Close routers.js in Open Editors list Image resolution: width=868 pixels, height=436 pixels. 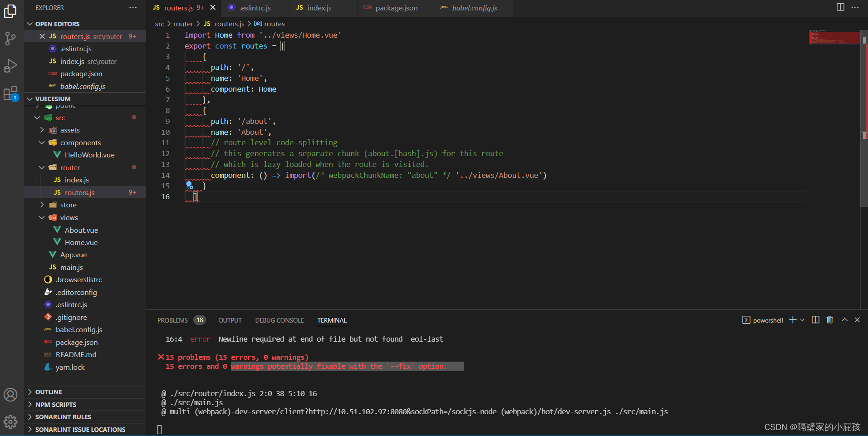pos(42,36)
